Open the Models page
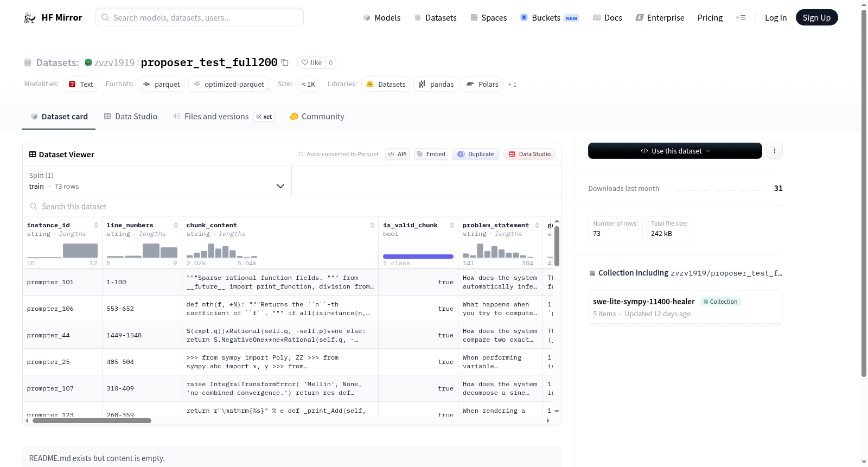The width and height of the screenshot is (868, 467). point(382,17)
